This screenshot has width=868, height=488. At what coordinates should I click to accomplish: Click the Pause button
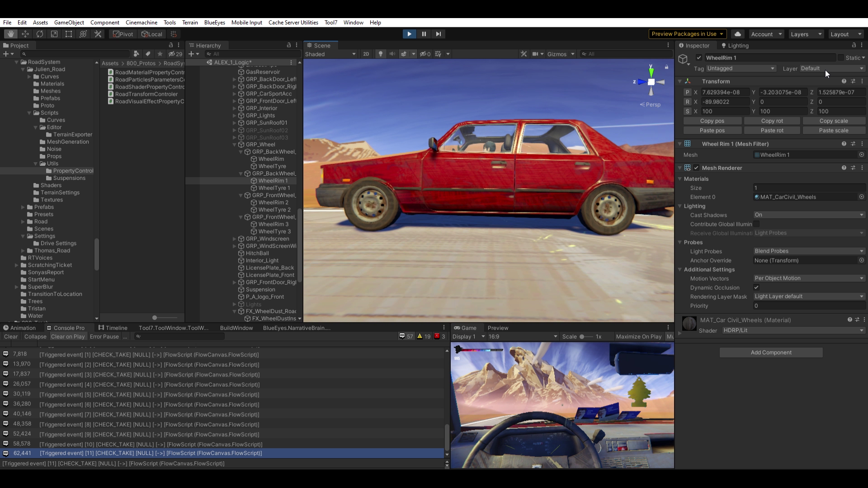pyautogui.click(x=424, y=34)
